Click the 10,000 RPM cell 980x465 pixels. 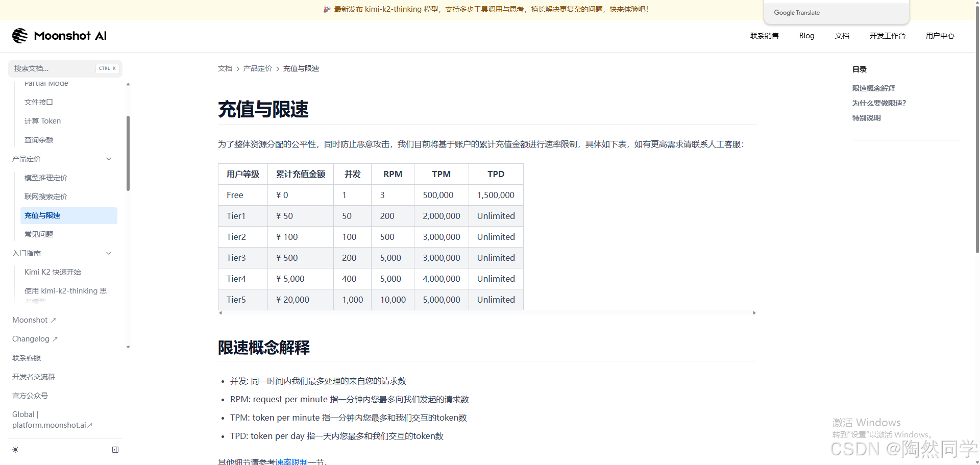pyautogui.click(x=393, y=300)
